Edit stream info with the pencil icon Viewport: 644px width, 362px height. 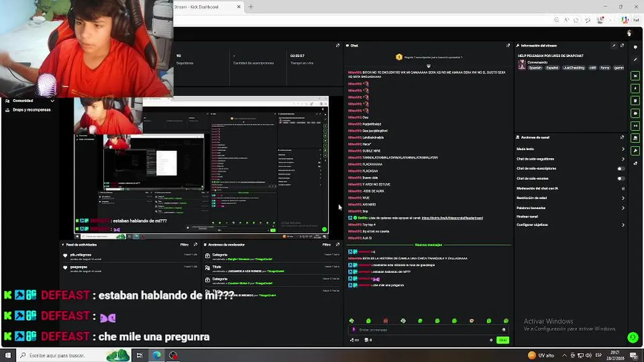coord(613,46)
